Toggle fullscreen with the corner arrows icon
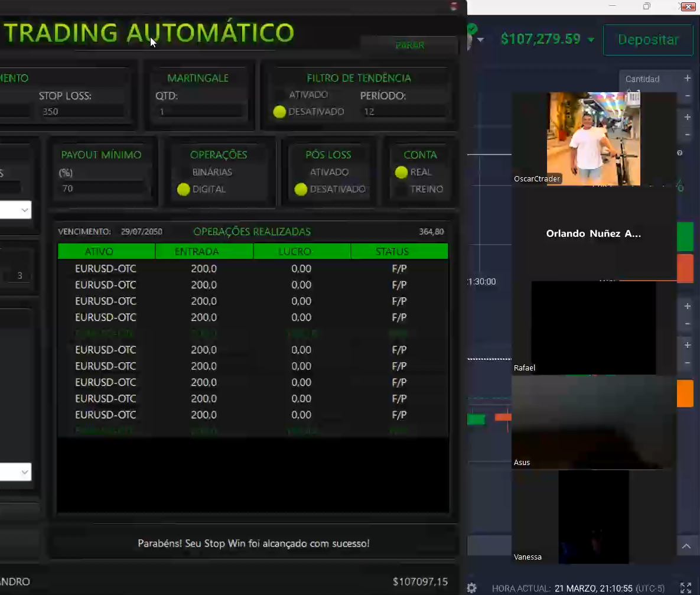Viewport: 700px width, 595px height. click(x=686, y=588)
